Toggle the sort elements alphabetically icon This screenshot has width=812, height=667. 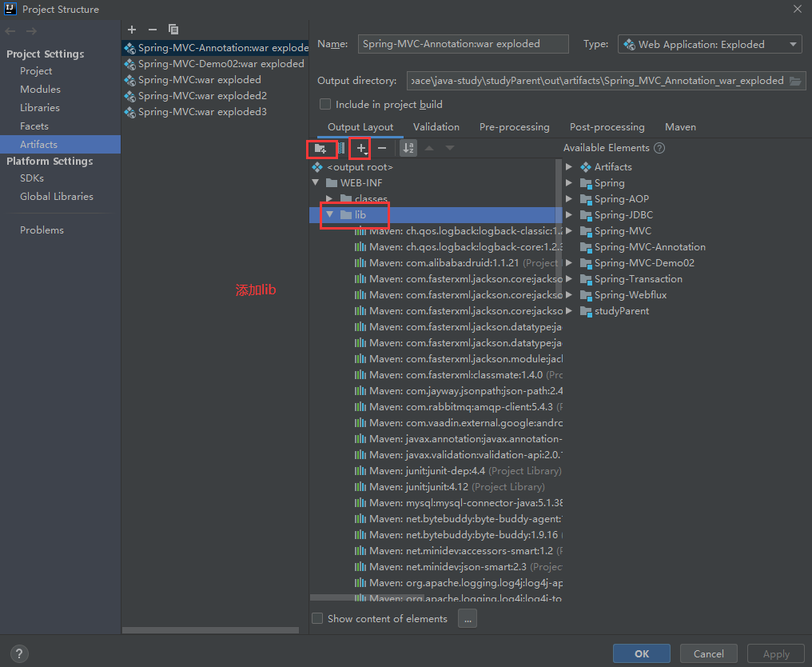[x=408, y=148]
